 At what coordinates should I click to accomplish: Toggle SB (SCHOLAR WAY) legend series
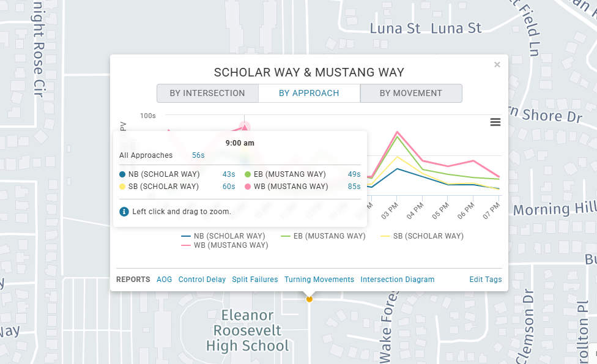tap(422, 236)
